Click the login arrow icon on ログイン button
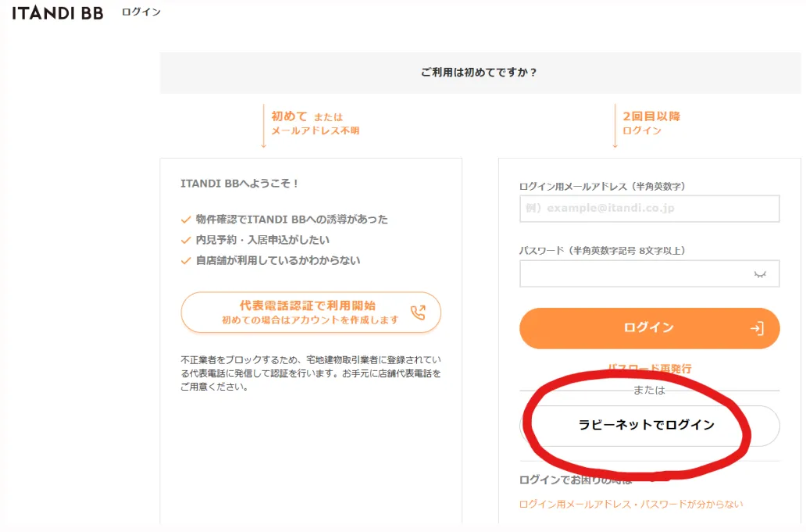This screenshot has width=806, height=532. click(x=757, y=328)
